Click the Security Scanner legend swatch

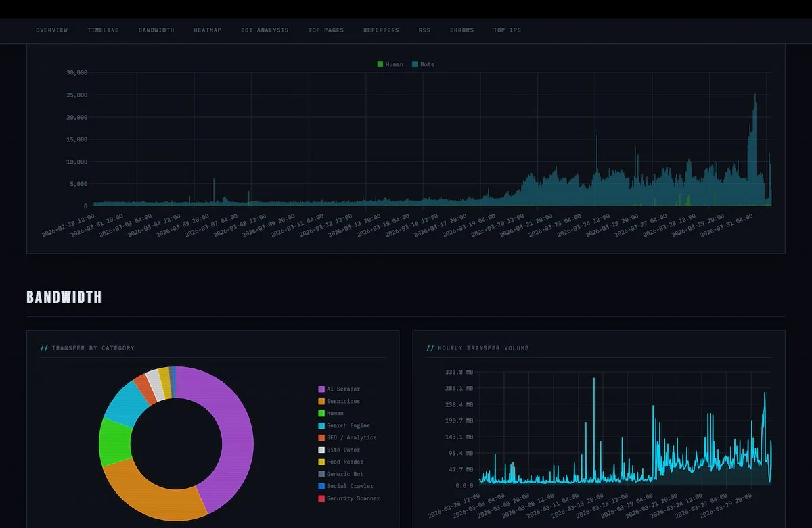point(321,499)
